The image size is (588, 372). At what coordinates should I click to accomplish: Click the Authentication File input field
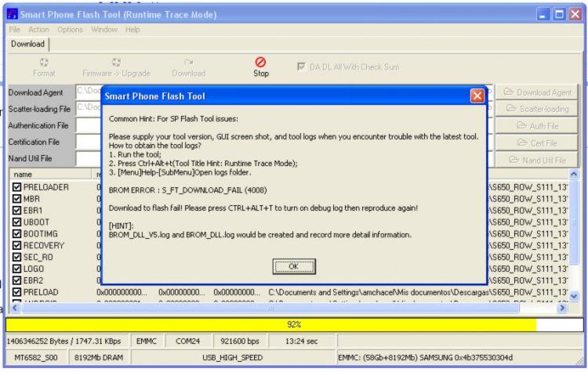[x=89, y=125]
